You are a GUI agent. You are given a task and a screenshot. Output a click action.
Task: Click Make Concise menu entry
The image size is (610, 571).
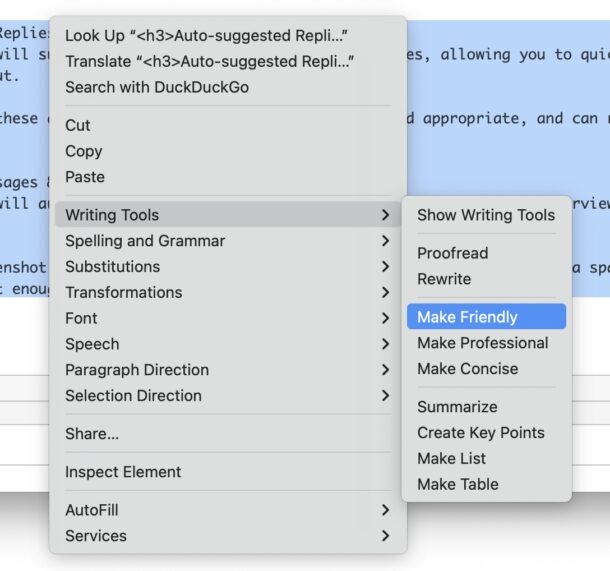(467, 369)
